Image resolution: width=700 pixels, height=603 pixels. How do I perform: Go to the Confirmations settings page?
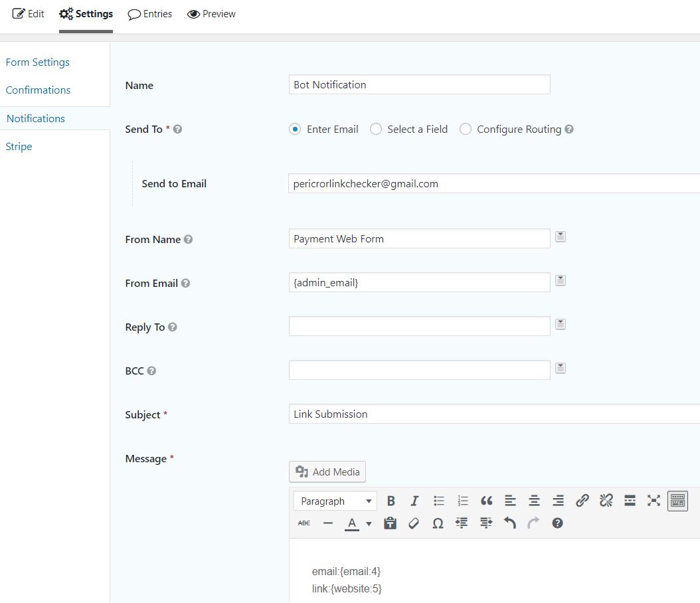(38, 90)
